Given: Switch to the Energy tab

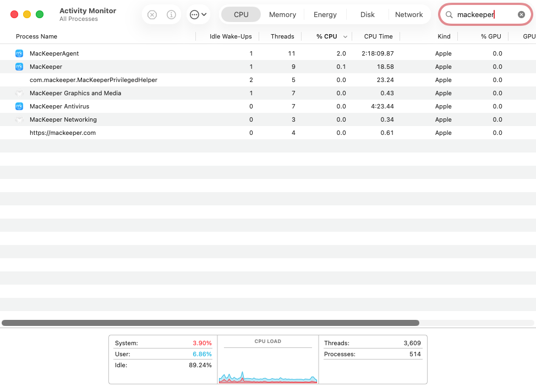Looking at the screenshot, I should [x=325, y=15].
